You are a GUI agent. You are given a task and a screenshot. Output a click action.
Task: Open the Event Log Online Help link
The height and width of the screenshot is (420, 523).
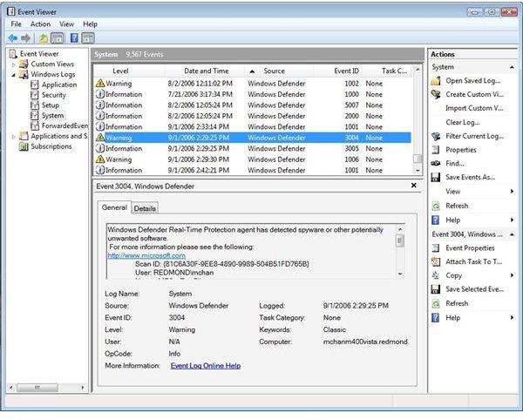click(x=206, y=366)
